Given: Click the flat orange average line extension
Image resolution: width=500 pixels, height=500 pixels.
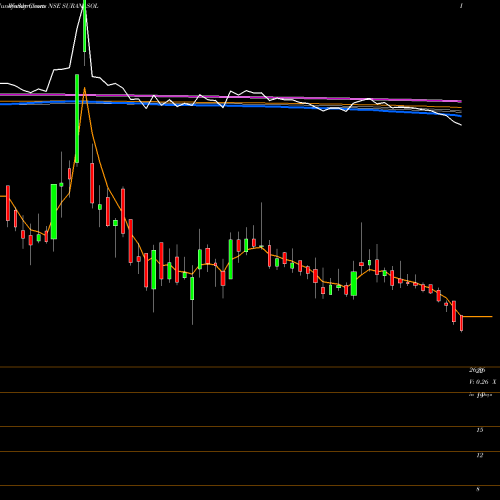Looking at the screenshot, I should [x=477, y=316].
